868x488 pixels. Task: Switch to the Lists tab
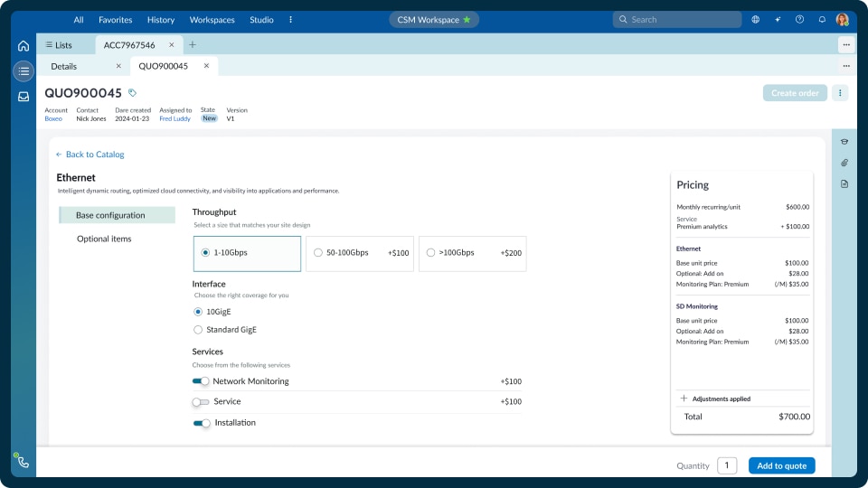point(59,45)
